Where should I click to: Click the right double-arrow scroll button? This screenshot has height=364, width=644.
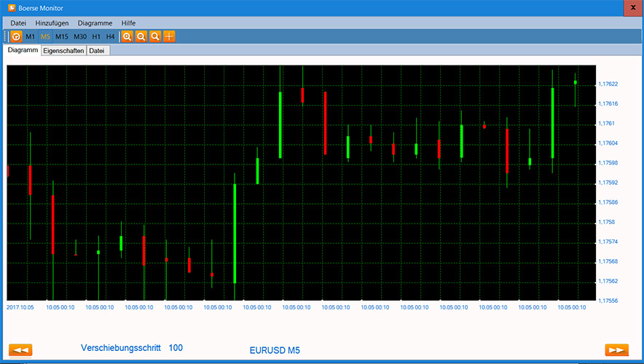click(617, 350)
